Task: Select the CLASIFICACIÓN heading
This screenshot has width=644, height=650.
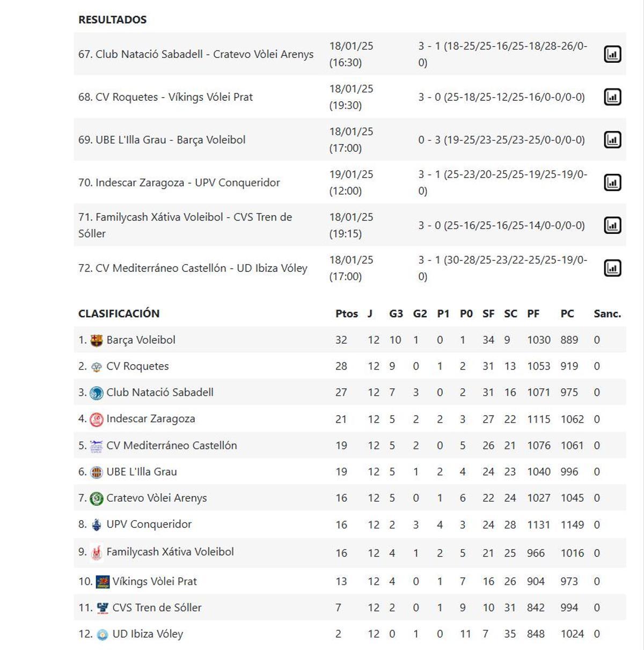Action: (x=119, y=314)
